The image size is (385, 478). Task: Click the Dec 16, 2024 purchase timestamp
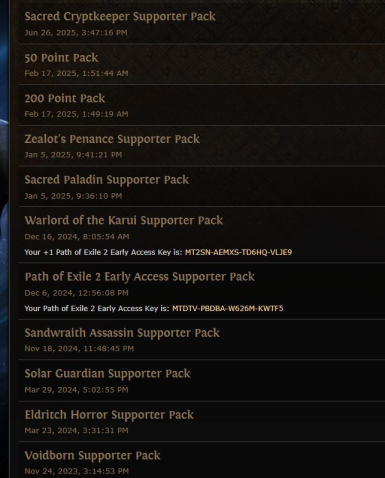coord(77,237)
